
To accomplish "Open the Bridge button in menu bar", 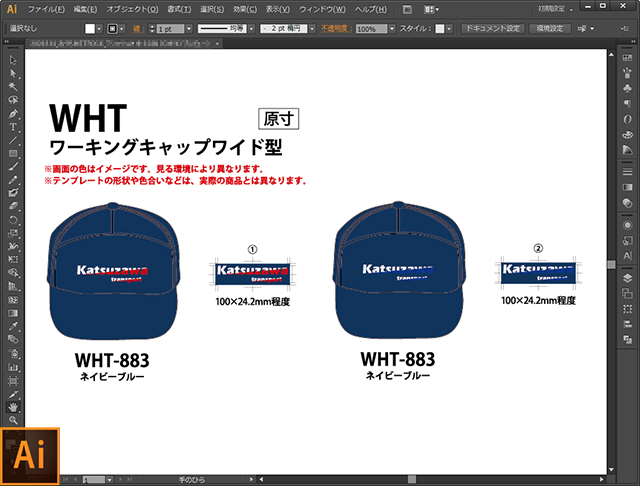I will click(407, 9).
